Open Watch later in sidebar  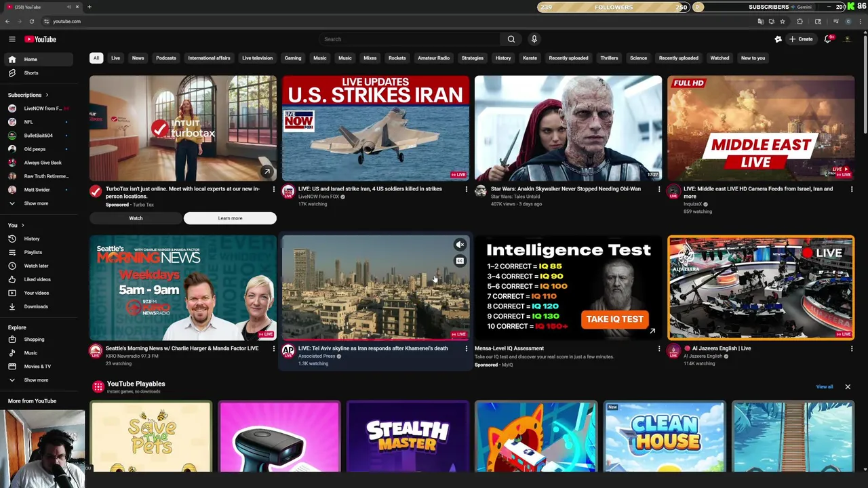point(38,266)
